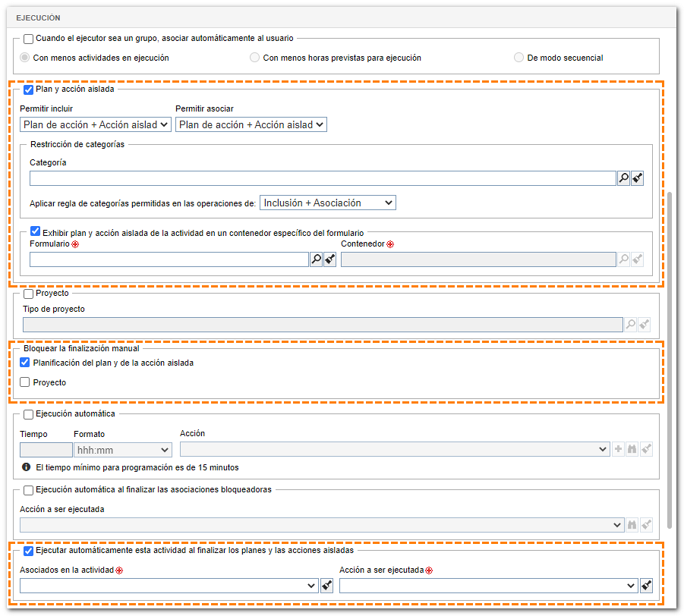The height and width of the screenshot is (616, 684).
Task: Open the Categoría search magnifier icon
Action: coord(623,178)
